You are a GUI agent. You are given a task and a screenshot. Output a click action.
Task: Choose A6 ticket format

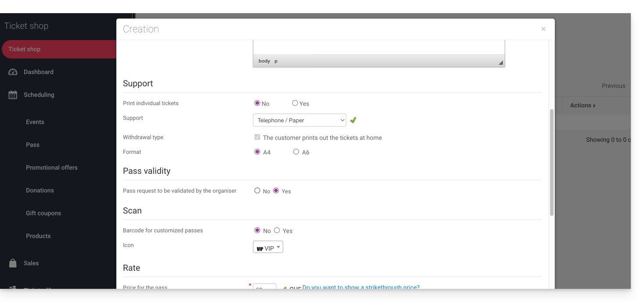pyautogui.click(x=296, y=152)
